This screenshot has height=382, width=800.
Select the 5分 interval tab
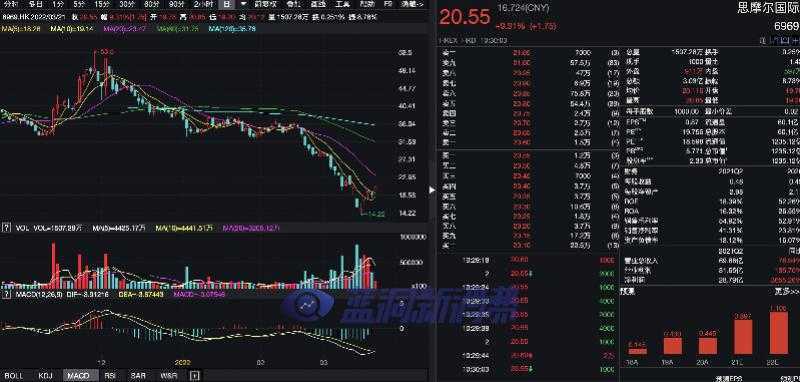tap(79, 4)
